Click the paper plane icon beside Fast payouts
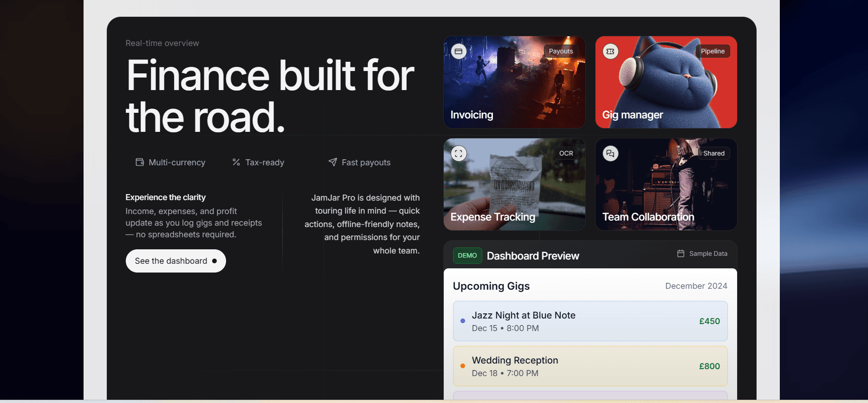868x403 pixels. coord(333,162)
